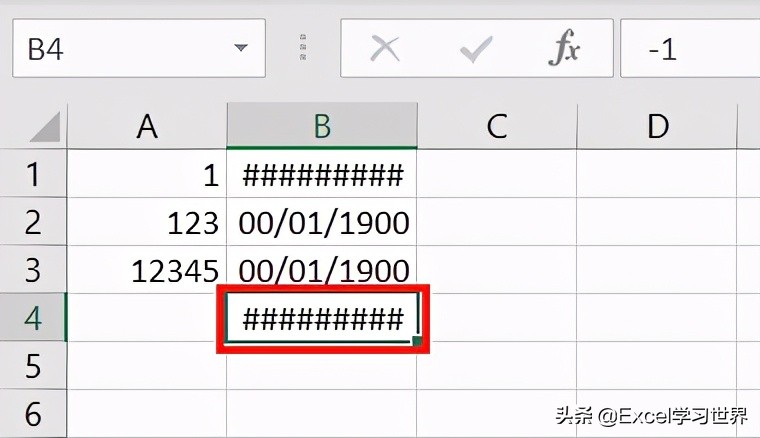Image resolution: width=760 pixels, height=438 pixels.
Task: Select the row 6 header
Action: pyautogui.click(x=33, y=413)
